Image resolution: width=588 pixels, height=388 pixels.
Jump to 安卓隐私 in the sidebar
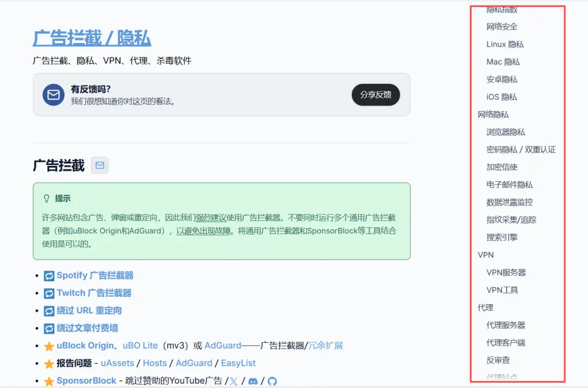coord(502,79)
